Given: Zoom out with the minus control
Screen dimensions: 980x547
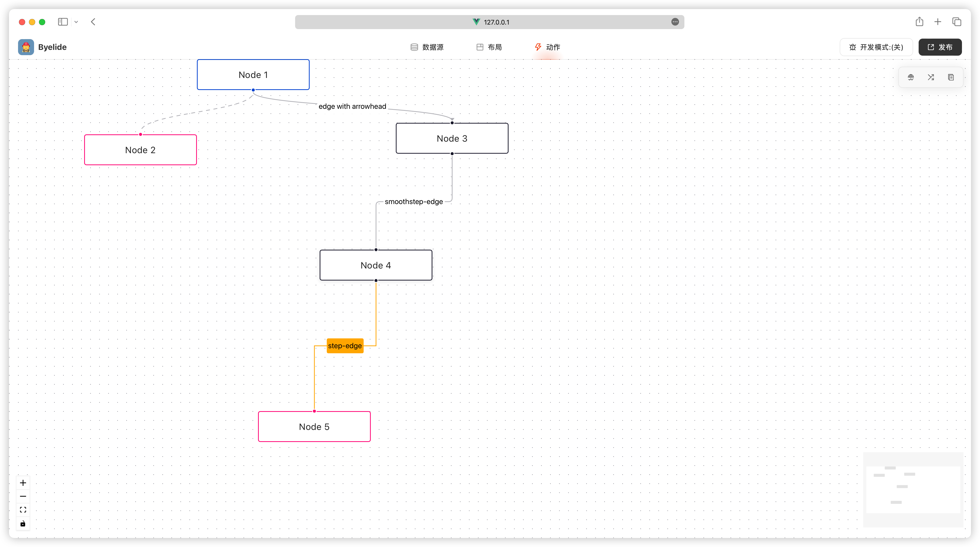Looking at the screenshot, I should coord(23,496).
